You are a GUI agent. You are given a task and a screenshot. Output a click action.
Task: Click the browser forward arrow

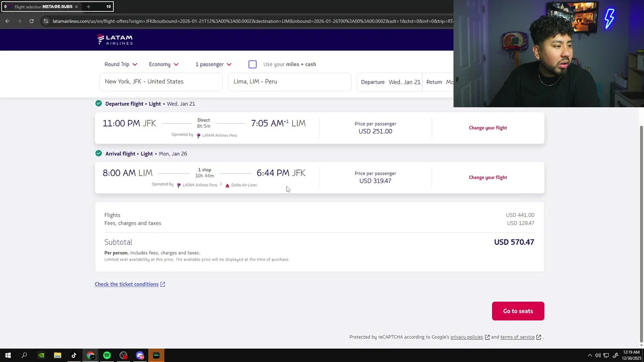point(20,21)
